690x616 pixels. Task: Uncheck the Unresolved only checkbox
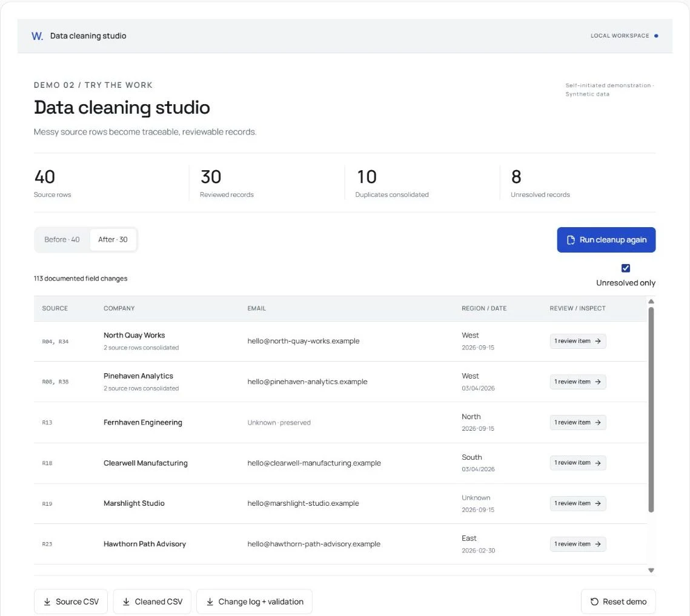click(x=625, y=268)
